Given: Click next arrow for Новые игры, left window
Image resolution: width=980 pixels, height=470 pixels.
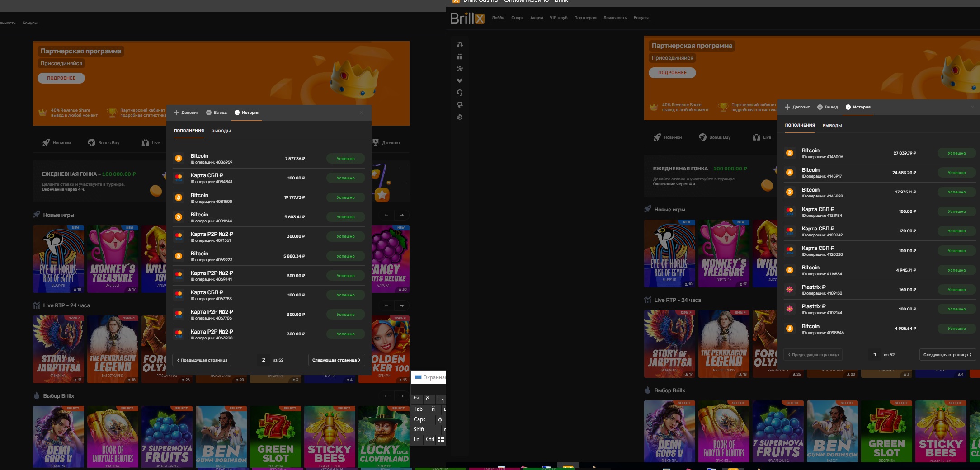Looking at the screenshot, I should tap(402, 215).
